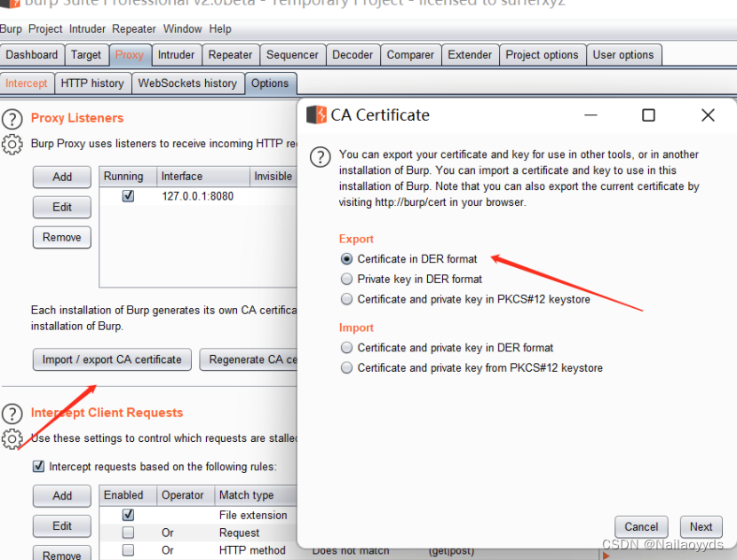Image resolution: width=737 pixels, height=560 pixels.
Task: Click Remove button in Proxy Listeners
Action: [62, 237]
